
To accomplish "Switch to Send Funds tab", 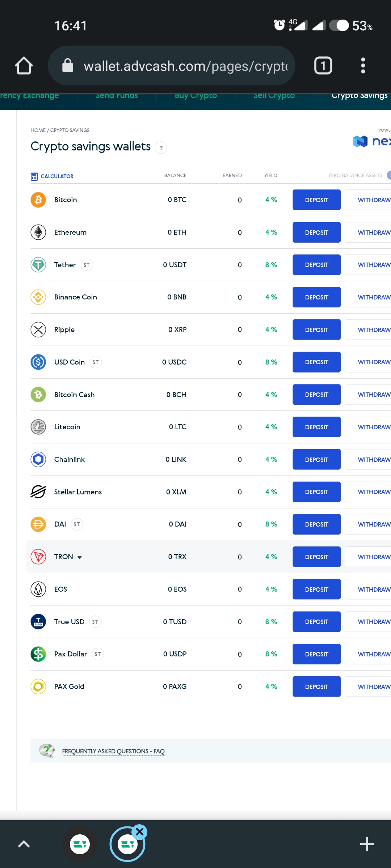I will [117, 96].
